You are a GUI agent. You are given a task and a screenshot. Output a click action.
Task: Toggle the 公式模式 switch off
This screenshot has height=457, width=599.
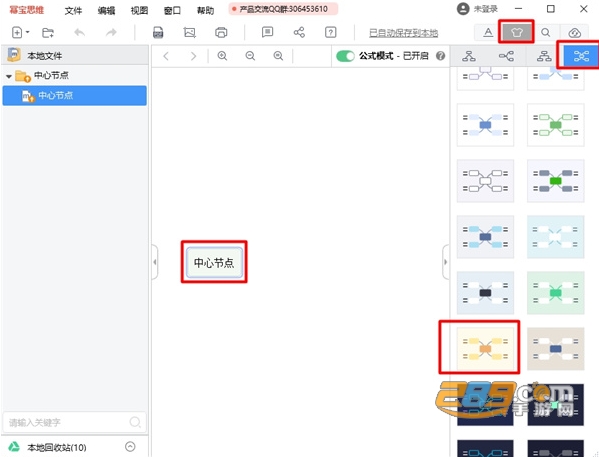pyautogui.click(x=345, y=56)
